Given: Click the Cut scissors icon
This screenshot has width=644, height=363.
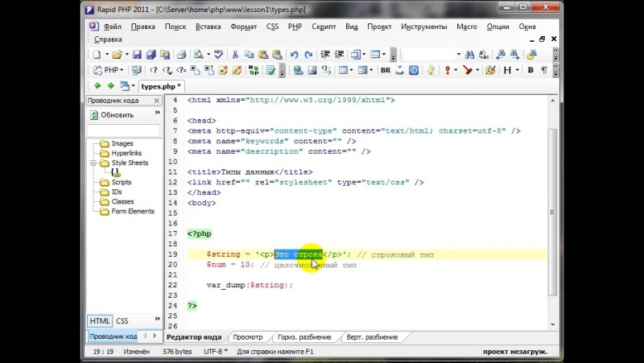Looking at the screenshot, I should coord(235,55).
